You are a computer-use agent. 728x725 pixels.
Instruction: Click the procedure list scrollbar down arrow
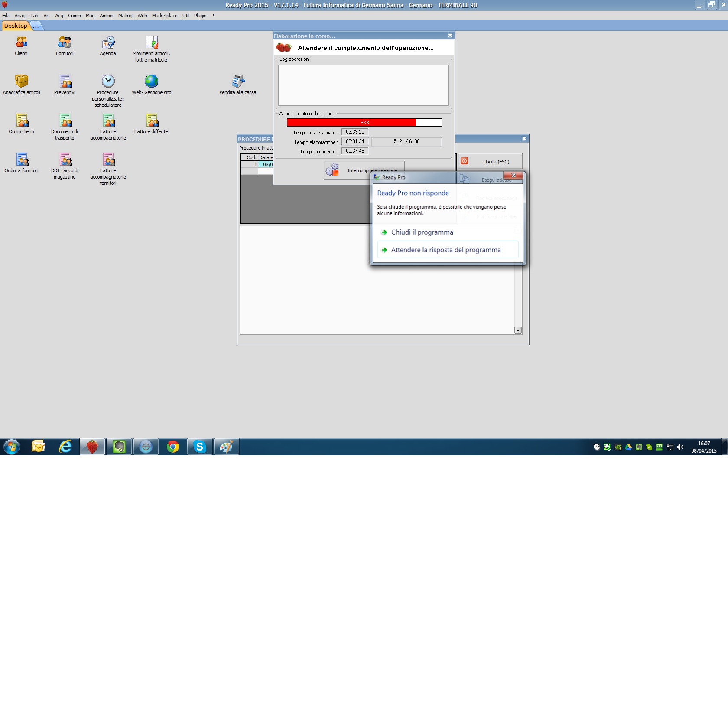pos(518,330)
